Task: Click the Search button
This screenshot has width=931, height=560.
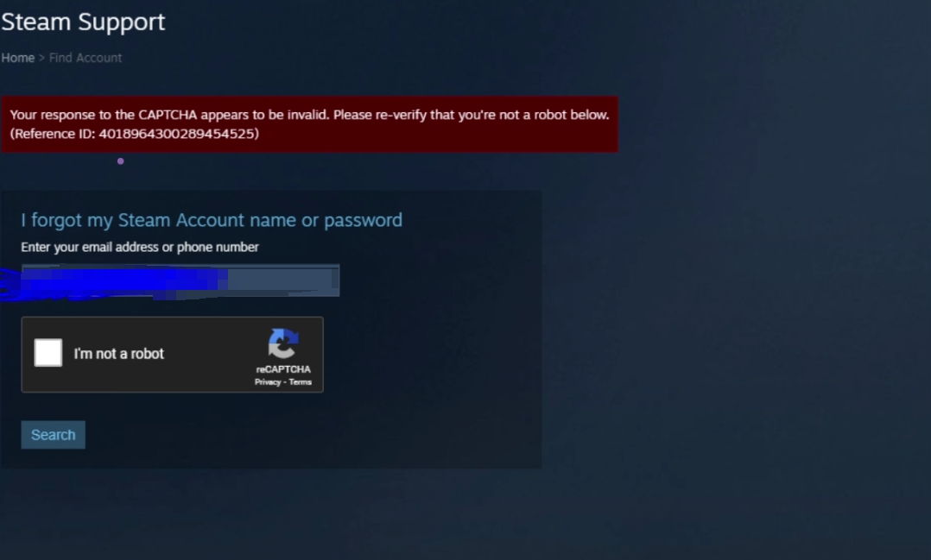Action: (x=53, y=435)
